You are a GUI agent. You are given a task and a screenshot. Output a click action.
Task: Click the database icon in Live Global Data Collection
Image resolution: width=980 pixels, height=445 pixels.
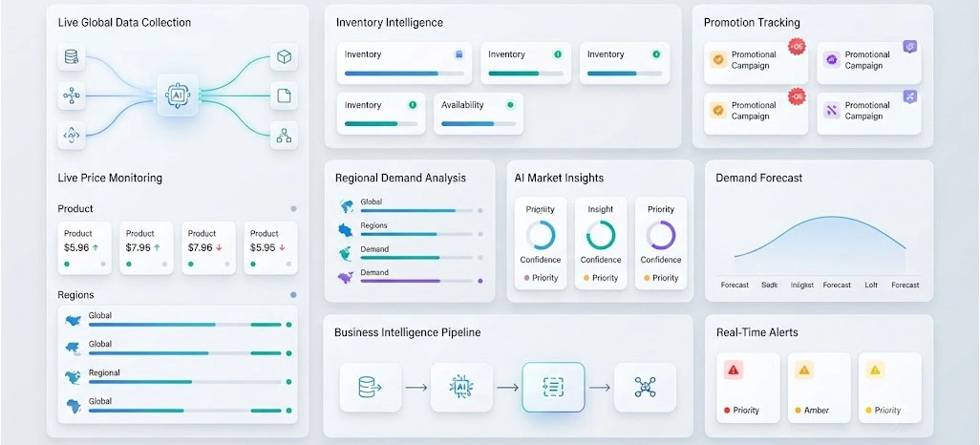[72, 57]
